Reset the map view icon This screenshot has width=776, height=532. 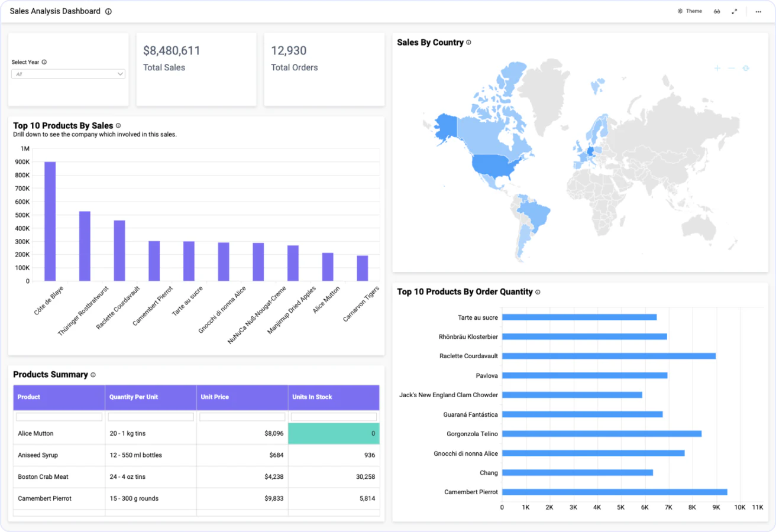pyautogui.click(x=746, y=68)
